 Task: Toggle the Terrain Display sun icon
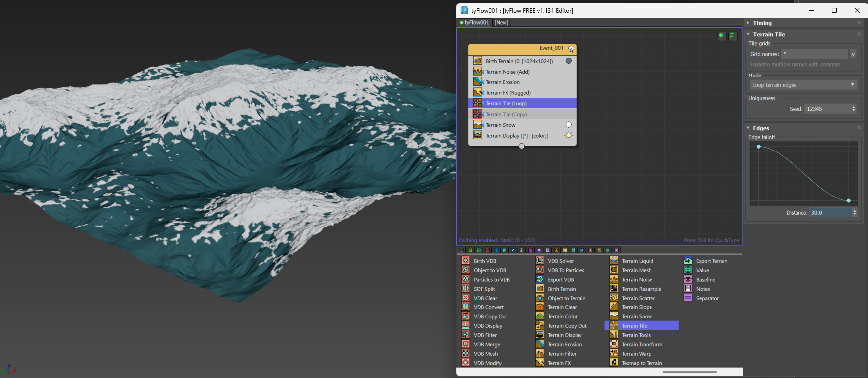[x=569, y=136]
